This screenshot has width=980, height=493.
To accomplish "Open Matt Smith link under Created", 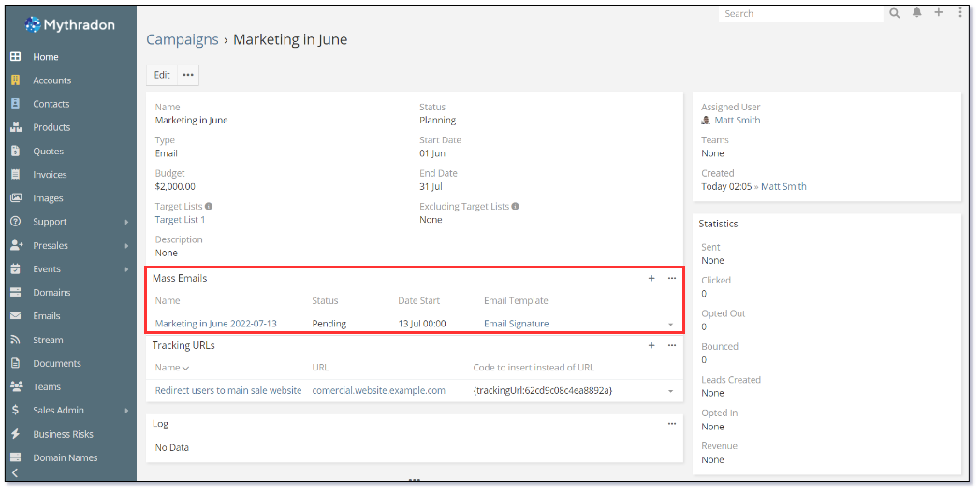I will [x=783, y=186].
